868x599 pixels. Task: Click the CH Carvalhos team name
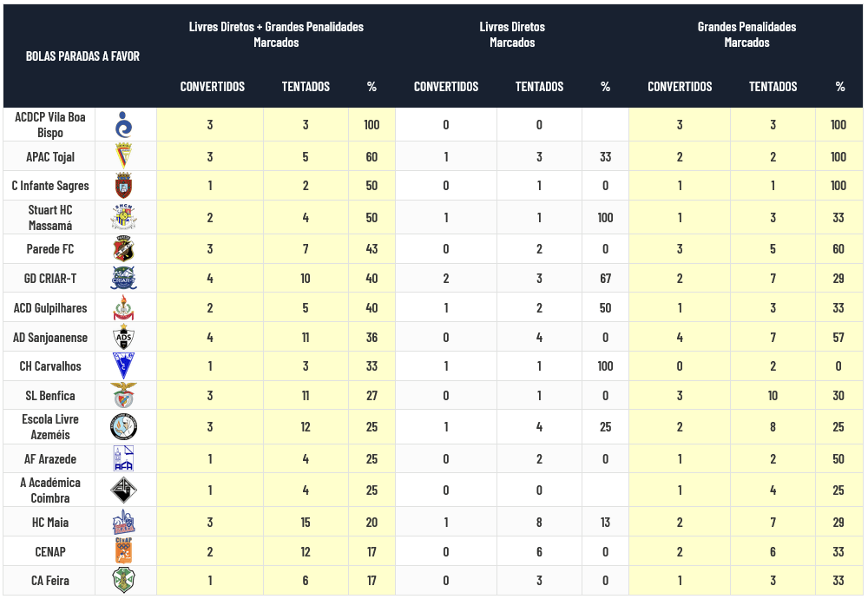click(49, 366)
